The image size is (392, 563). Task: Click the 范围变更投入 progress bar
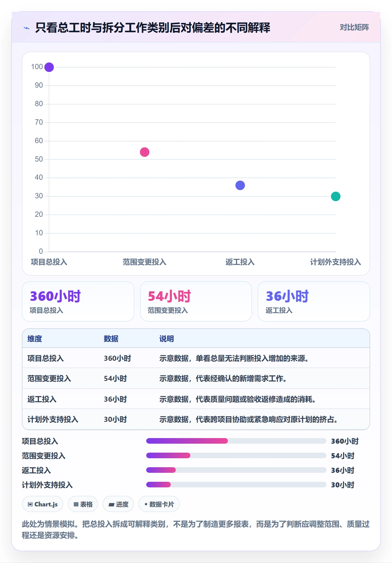(x=236, y=455)
